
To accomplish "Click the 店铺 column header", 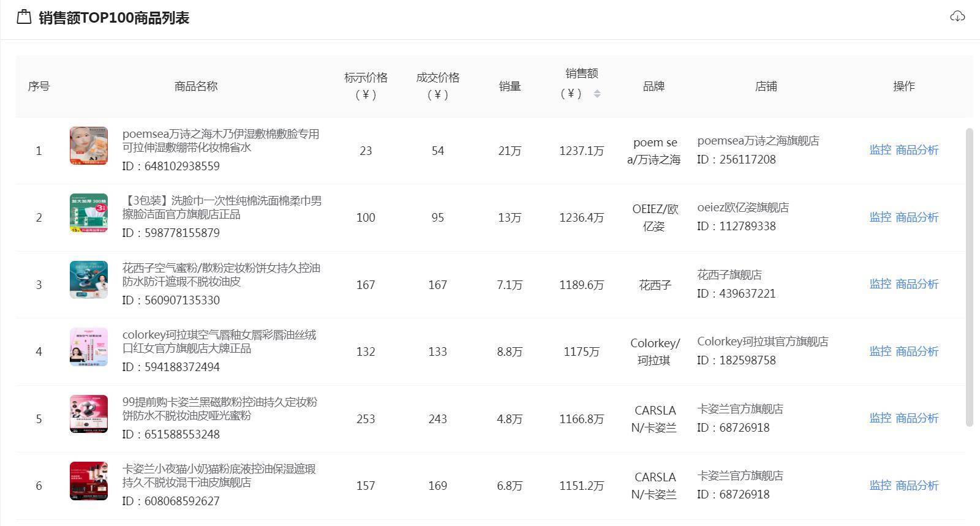I will point(766,86).
